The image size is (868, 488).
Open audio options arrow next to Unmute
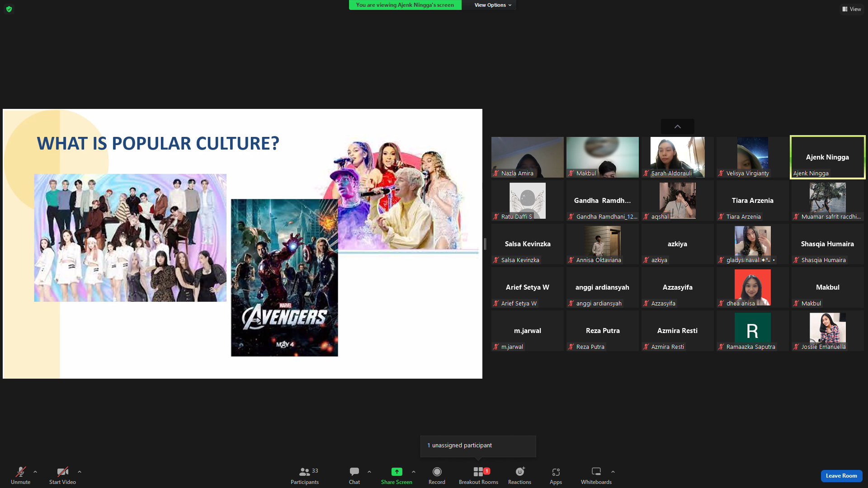[35, 472]
